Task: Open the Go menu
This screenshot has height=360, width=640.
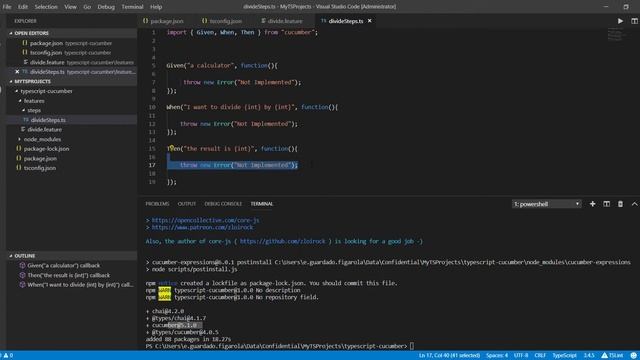Action: point(87,7)
